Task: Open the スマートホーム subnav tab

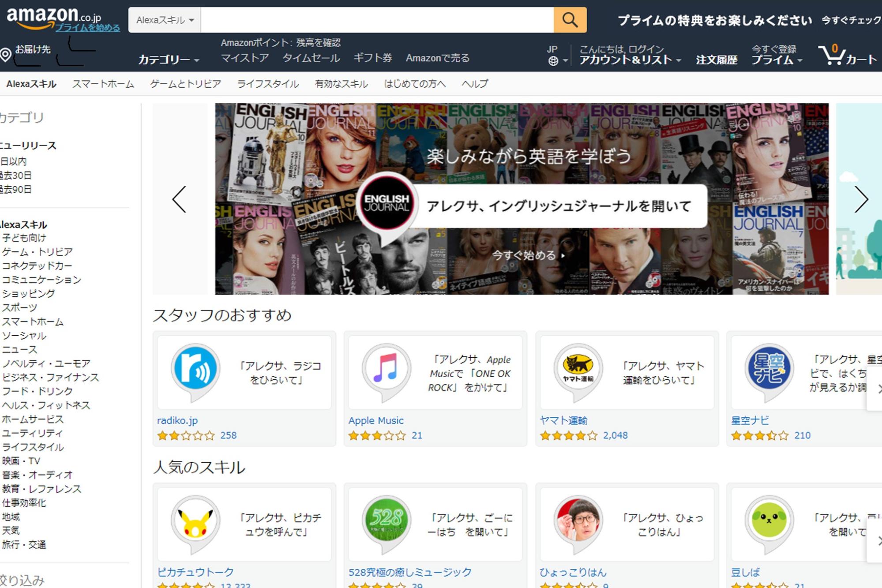Action: pos(103,84)
